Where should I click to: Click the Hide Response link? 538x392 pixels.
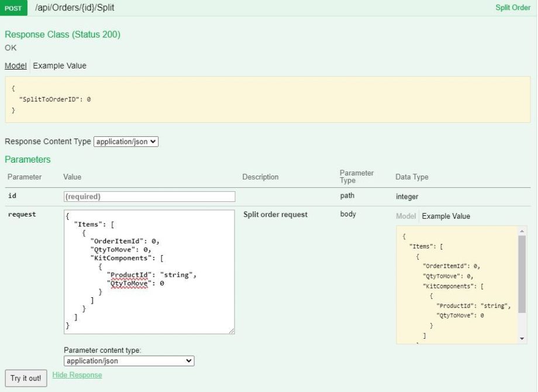[77, 374]
